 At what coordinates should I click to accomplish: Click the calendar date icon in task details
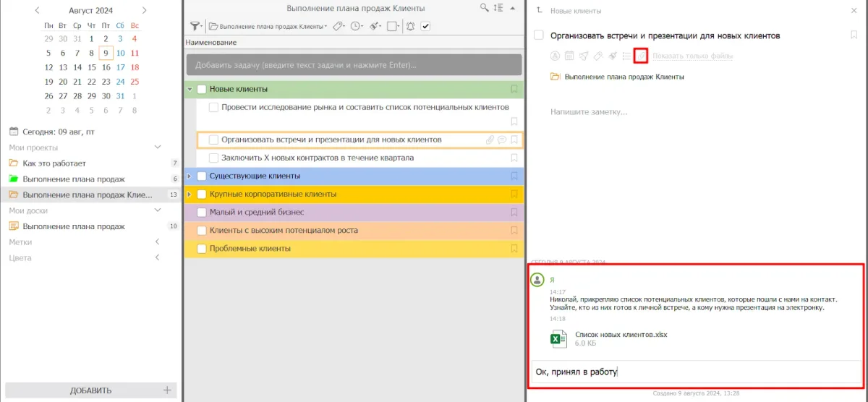[x=569, y=56]
